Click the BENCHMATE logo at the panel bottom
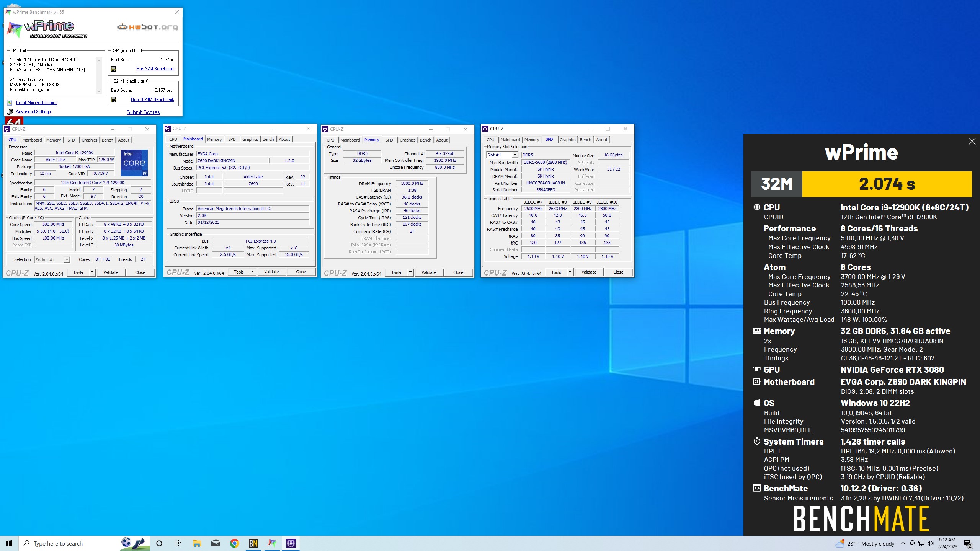This screenshot has height=551, width=980. [x=861, y=519]
